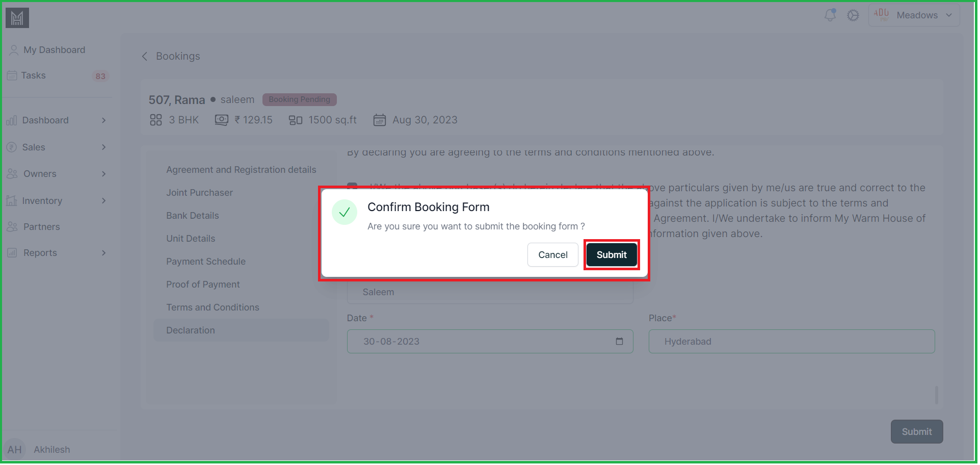Click the Place field Hyderabad
Image resolution: width=980 pixels, height=465 pixels.
[x=791, y=342]
